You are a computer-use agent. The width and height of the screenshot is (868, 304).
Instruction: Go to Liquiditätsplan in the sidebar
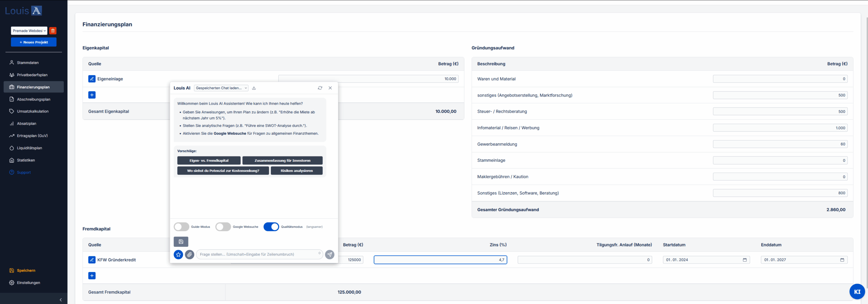[x=29, y=148]
